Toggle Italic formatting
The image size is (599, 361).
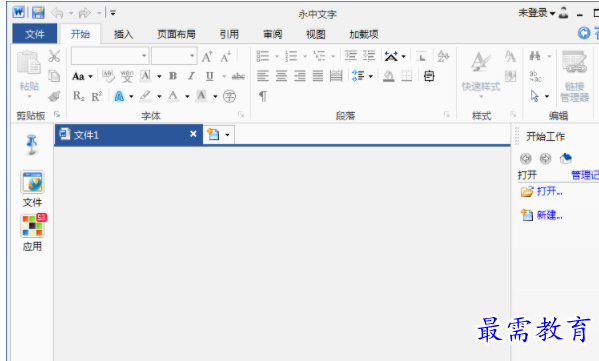(191, 76)
